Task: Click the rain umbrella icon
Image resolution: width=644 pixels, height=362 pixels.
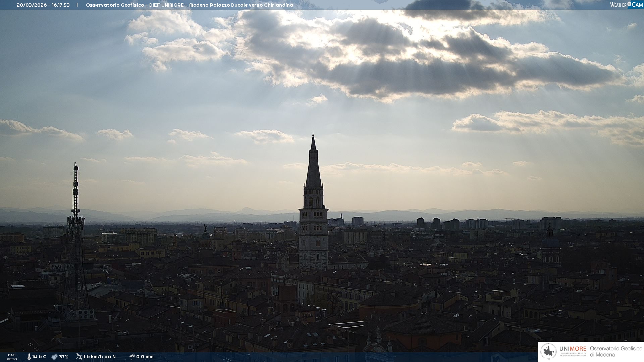Action: coord(132,357)
